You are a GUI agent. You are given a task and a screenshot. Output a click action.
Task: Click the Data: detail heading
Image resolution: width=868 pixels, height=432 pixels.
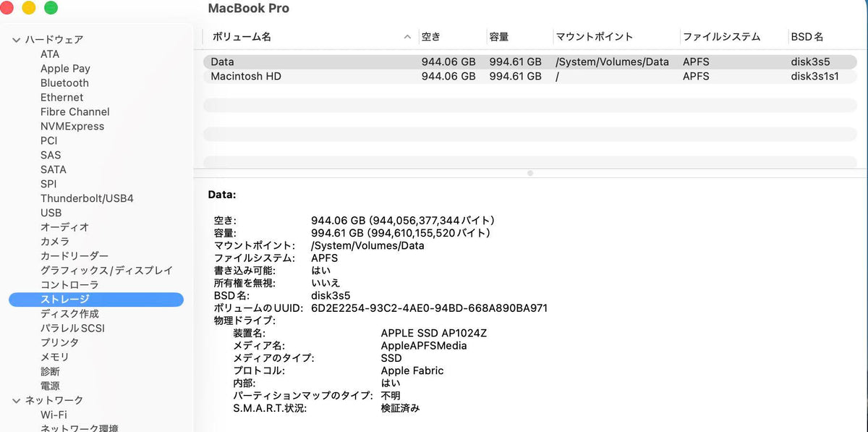click(222, 195)
